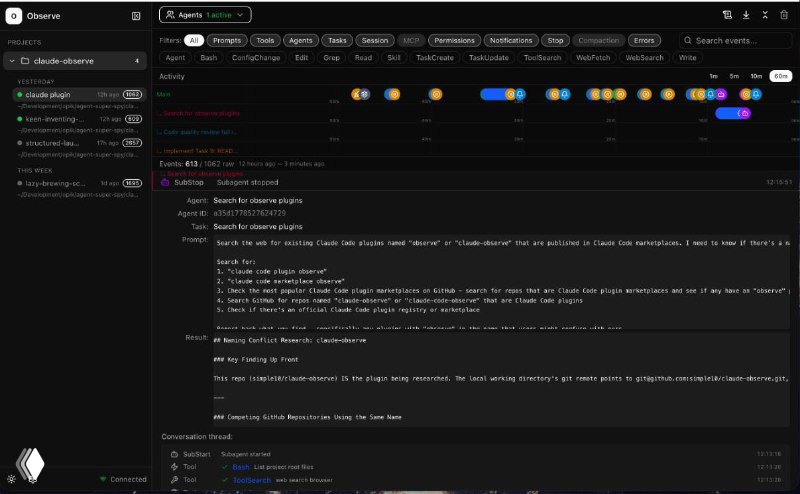
Task: Toggle the Prompts filter
Action: tap(227, 40)
